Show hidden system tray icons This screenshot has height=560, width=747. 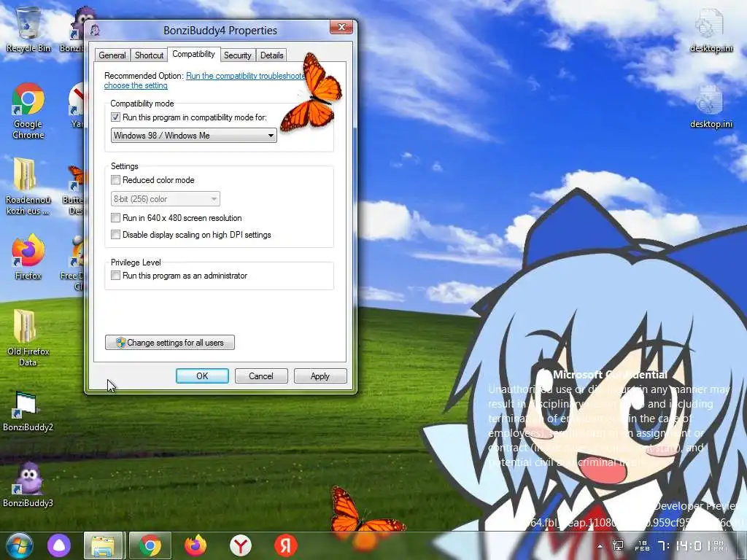tap(600, 546)
